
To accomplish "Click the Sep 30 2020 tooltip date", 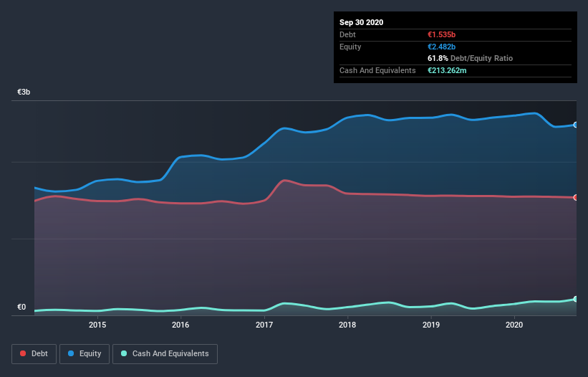I will (x=361, y=22).
